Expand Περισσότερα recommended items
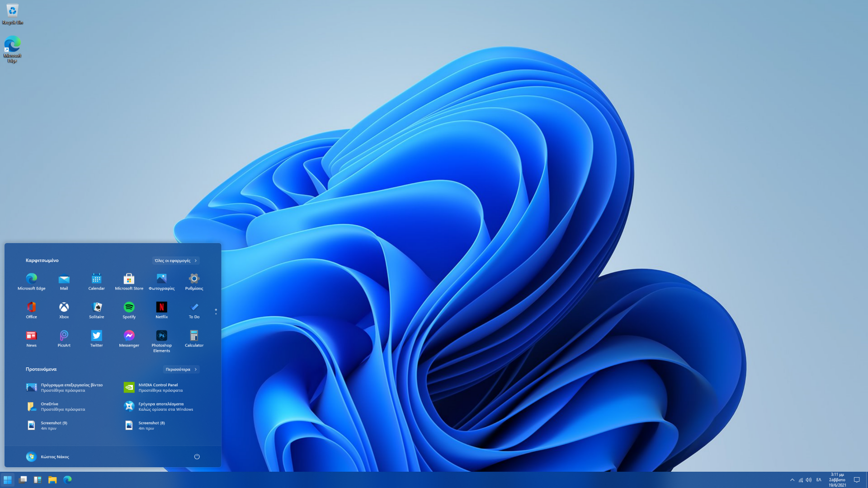868x488 pixels. [181, 370]
